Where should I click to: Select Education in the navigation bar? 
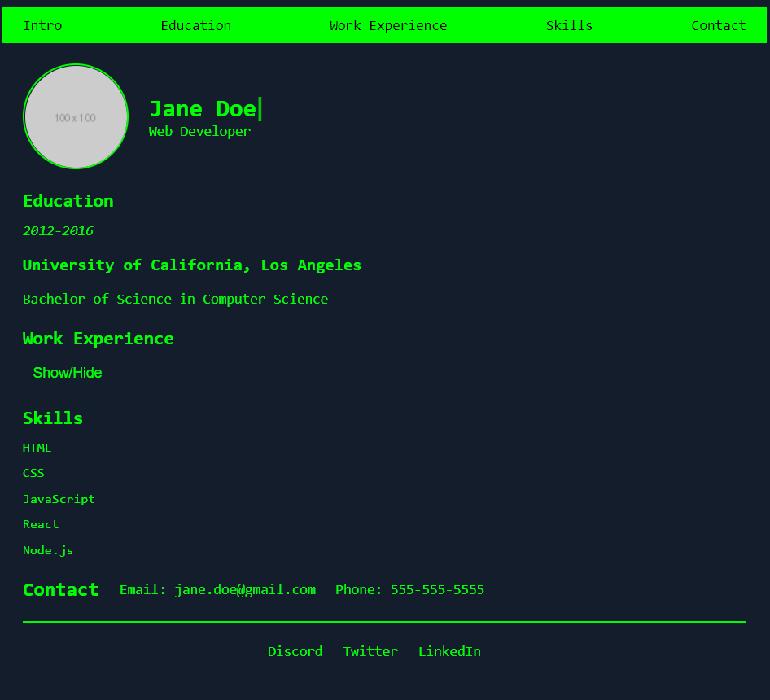click(x=195, y=25)
